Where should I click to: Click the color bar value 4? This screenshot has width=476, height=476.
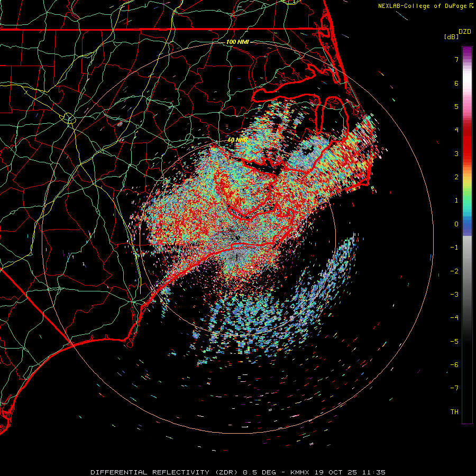point(456,130)
